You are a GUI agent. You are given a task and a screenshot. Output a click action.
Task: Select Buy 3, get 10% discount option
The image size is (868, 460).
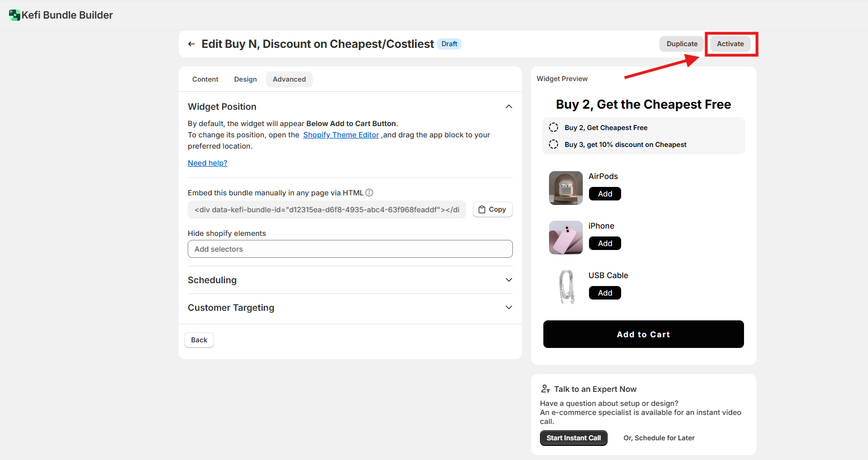click(553, 145)
